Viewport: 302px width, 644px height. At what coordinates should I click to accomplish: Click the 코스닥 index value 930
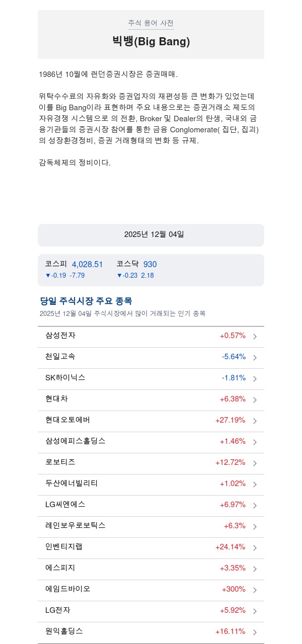(150, 264)
